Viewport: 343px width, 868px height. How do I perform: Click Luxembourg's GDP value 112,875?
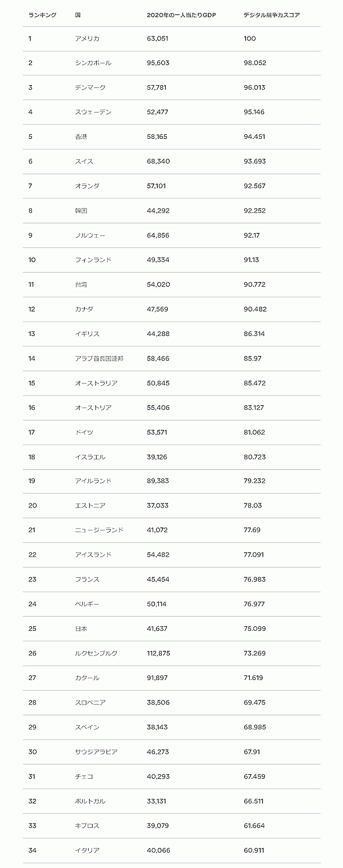tap(159, 653)
